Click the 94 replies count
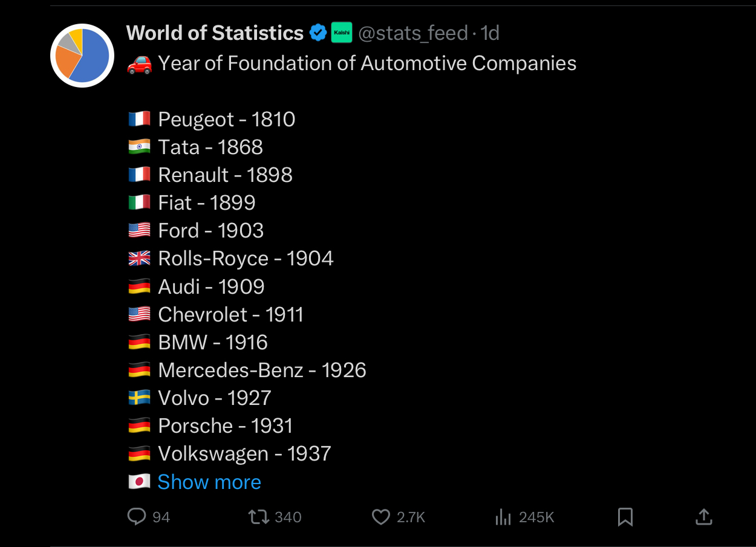The height and width of the screenshot is (547, 756). [161, 517]
